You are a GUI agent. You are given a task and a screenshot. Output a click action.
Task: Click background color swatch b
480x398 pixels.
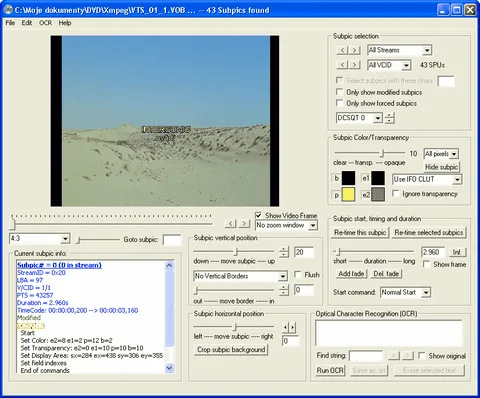click(x=348, y=178)
